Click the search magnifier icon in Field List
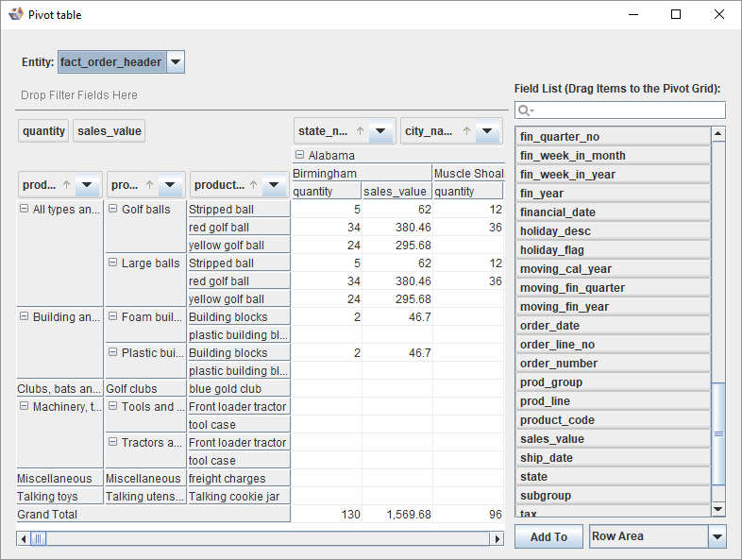742x560 pixels. 525,111
